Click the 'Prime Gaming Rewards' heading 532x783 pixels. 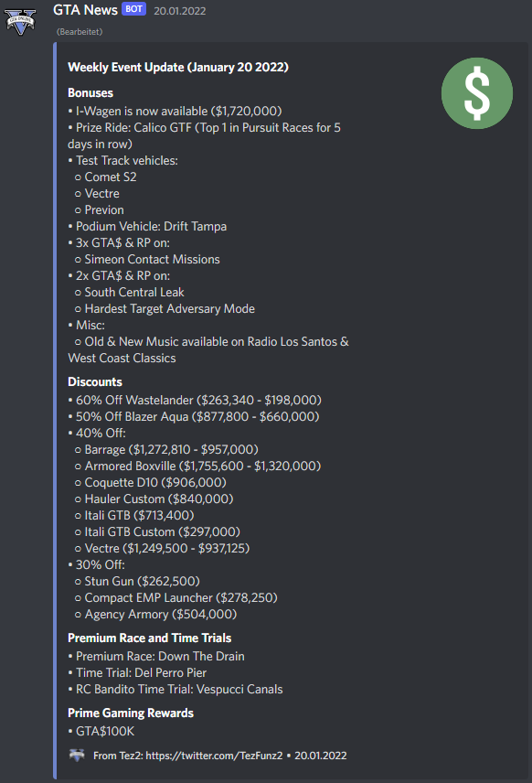pyautogui.click(x=133, y=713)
